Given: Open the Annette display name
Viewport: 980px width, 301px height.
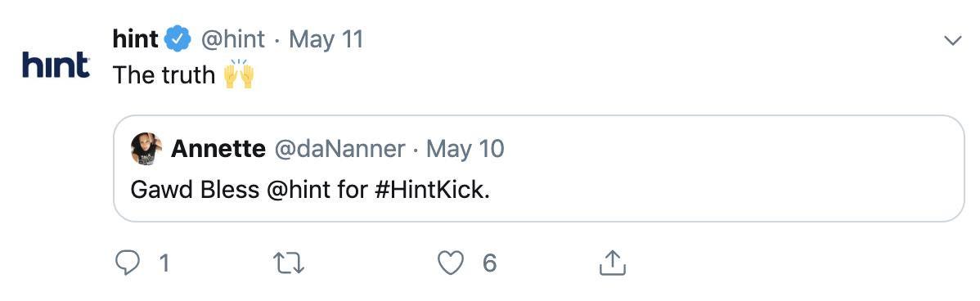Looking at the screenshot, I should pos(218,149).
